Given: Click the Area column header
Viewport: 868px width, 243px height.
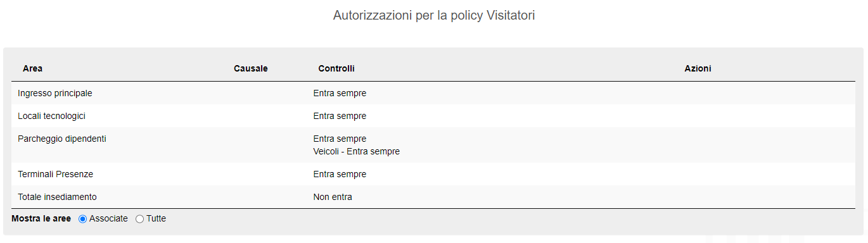Looking at the screenshot, I should pos(32,68).
